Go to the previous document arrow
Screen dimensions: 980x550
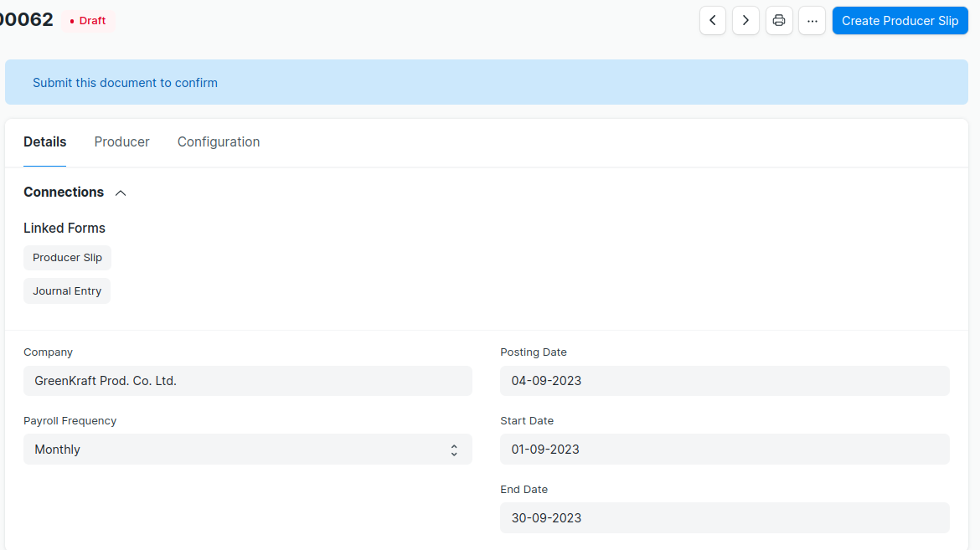(713, 21)
